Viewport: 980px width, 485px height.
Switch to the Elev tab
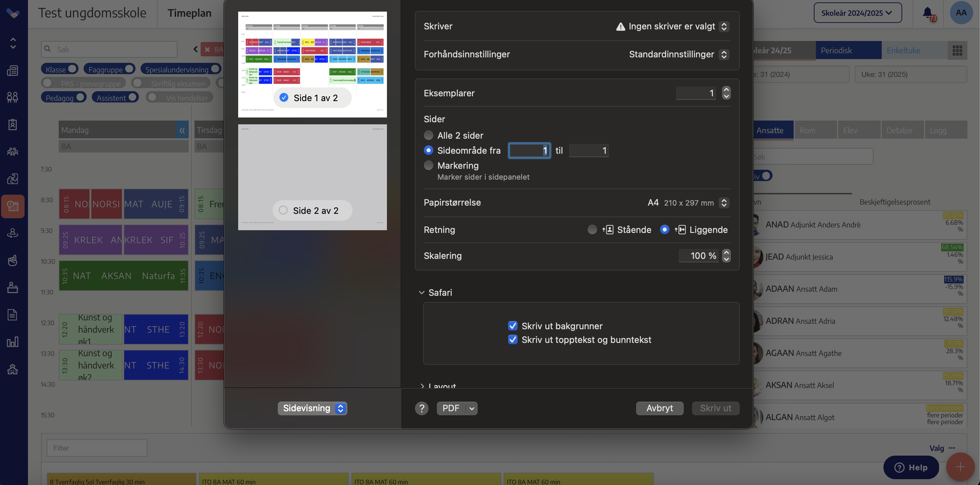pos(859,130)
